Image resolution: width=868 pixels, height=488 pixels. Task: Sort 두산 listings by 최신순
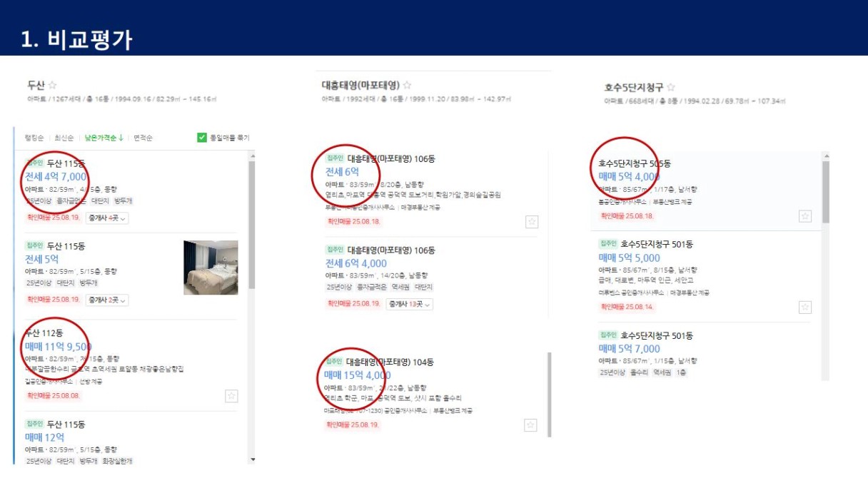(64, 138)
